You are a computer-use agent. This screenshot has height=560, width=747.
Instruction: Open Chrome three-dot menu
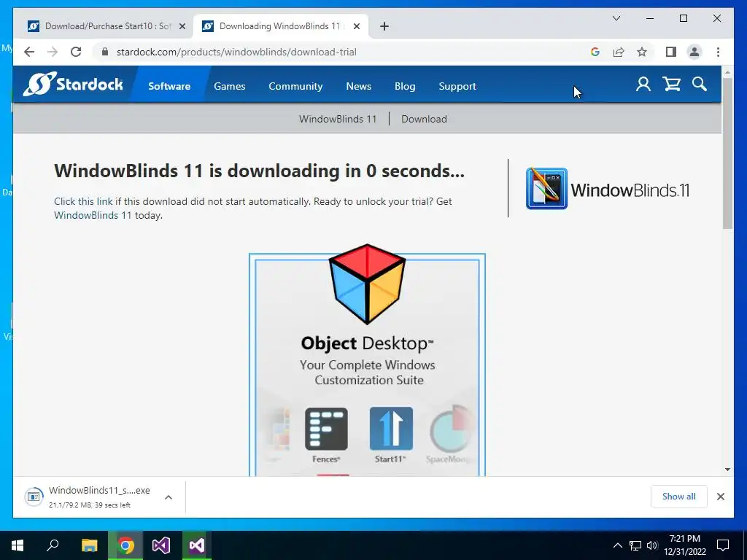[x=718, y=52]
